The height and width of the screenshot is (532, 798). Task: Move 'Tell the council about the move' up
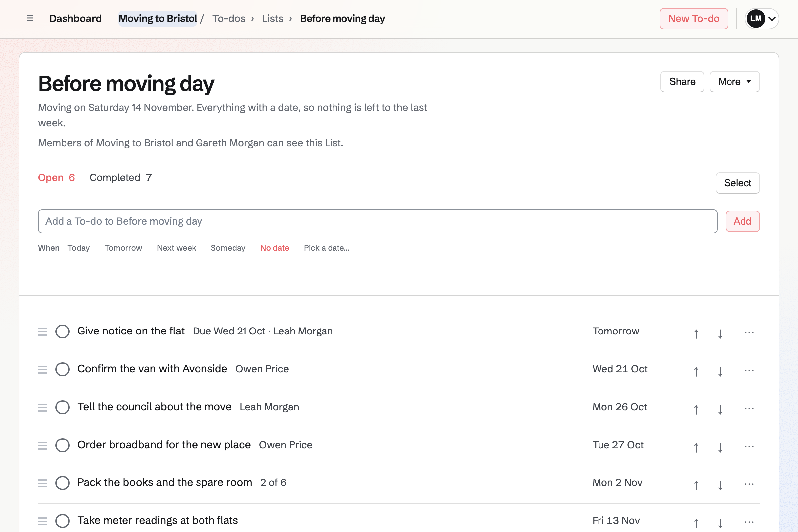696,409
